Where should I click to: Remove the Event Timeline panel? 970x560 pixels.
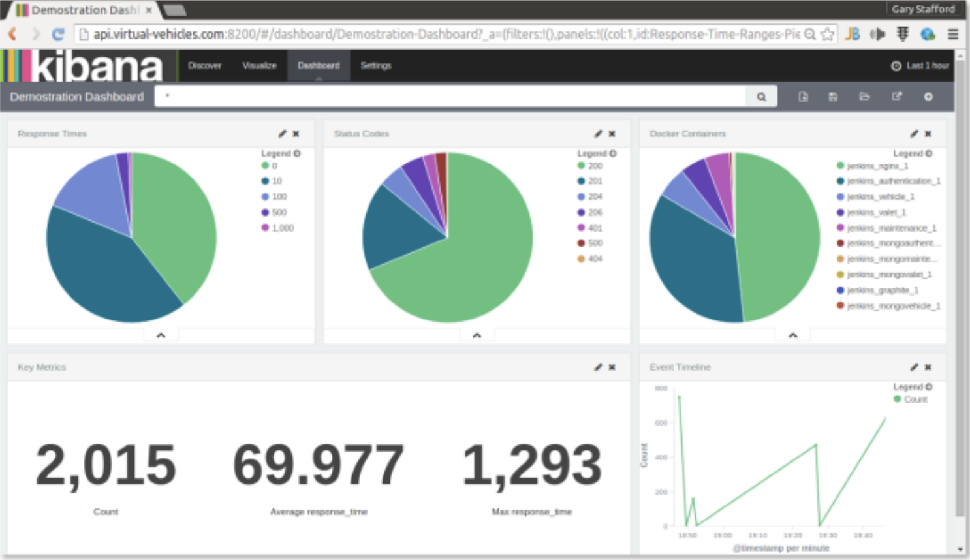[x=928, y=367]
